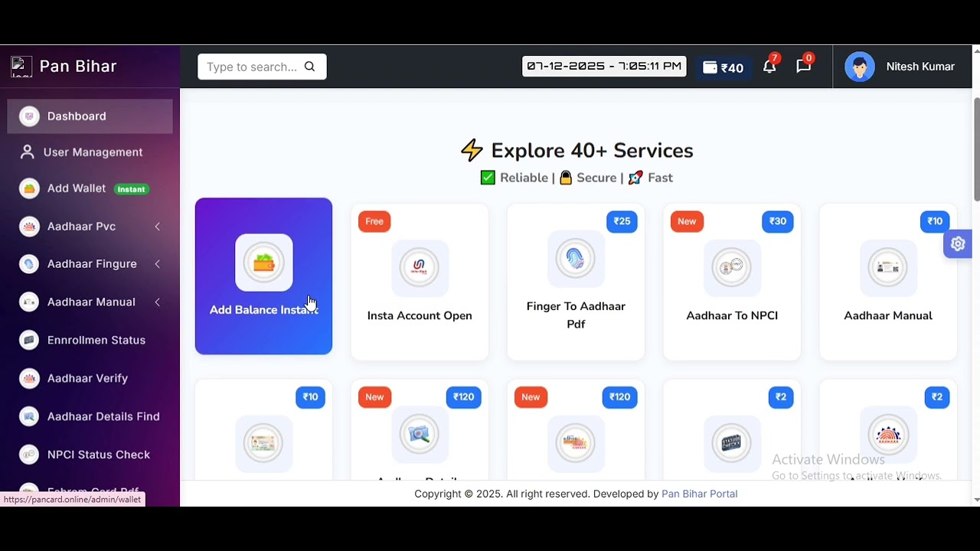The height and width of the screenshot is (551, 980).
Task: Click the Aadhaar Pvc sidebar icon
Action: [29, 227]
